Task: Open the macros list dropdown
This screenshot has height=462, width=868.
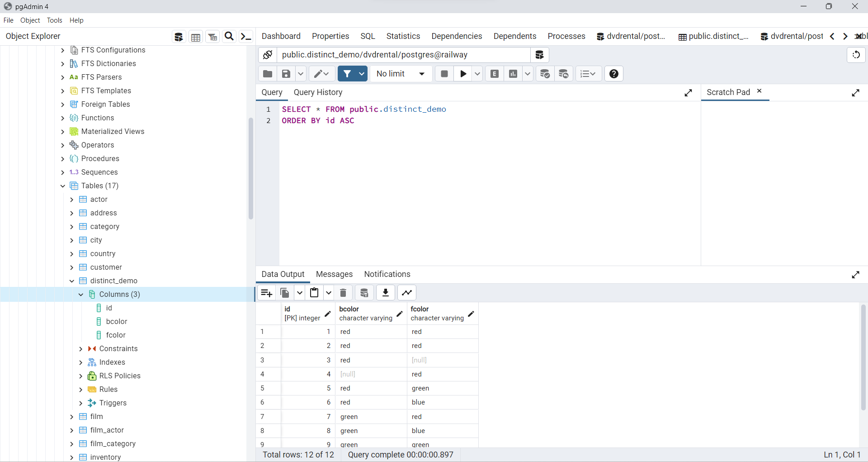Action: pyautogui.click(x=588, y=74)
